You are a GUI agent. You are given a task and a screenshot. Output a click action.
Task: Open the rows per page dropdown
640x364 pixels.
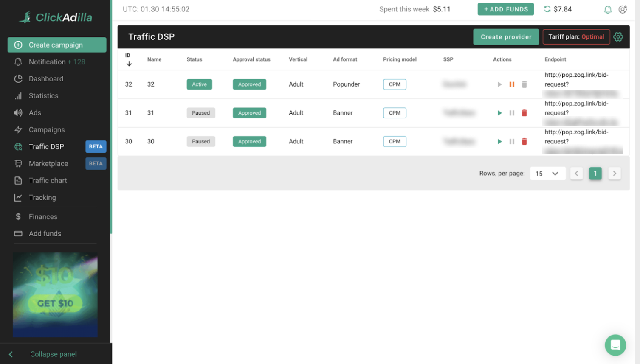(x=547, y=173)
